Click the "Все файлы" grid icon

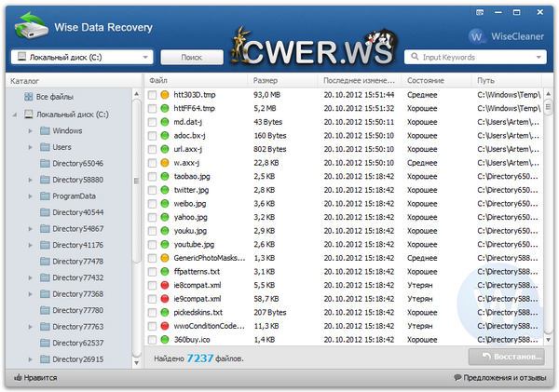click(x=28, y=97)
